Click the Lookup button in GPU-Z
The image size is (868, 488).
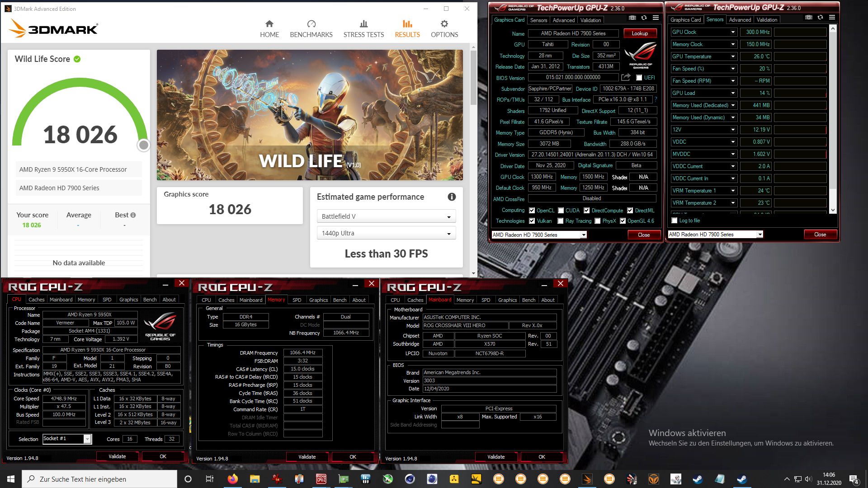point(640,33)
